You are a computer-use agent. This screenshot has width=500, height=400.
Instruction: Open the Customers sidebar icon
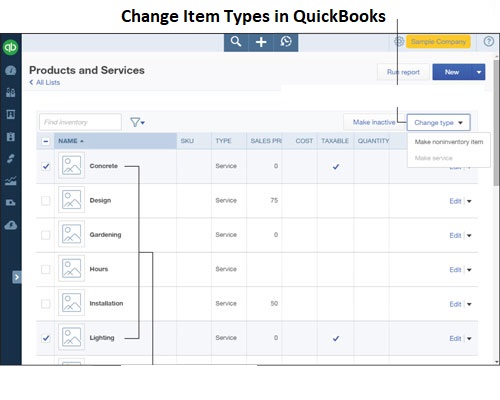coord(11,92)
